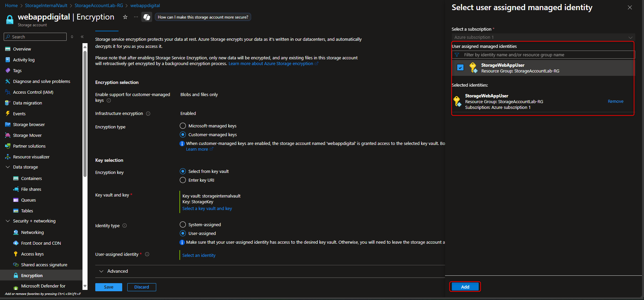Select User-assigned identity type
The width and height of the screenshot is (644, 300).
(x=183, y=233)
